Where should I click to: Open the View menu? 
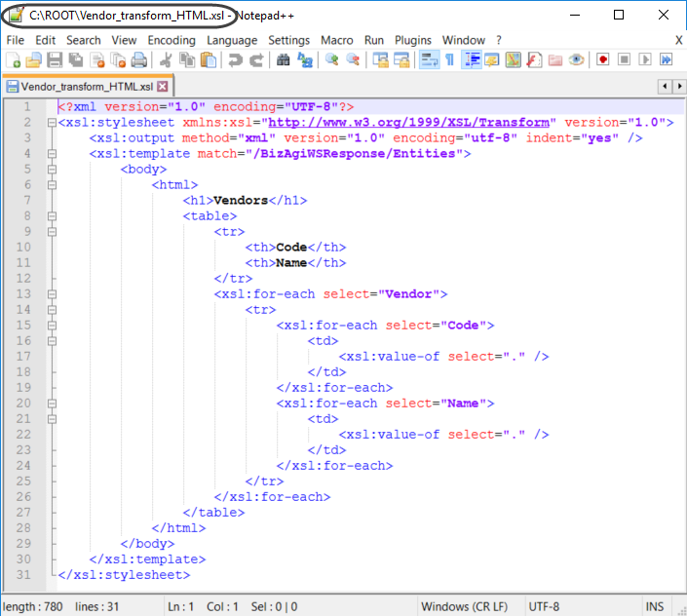[124, 40]
